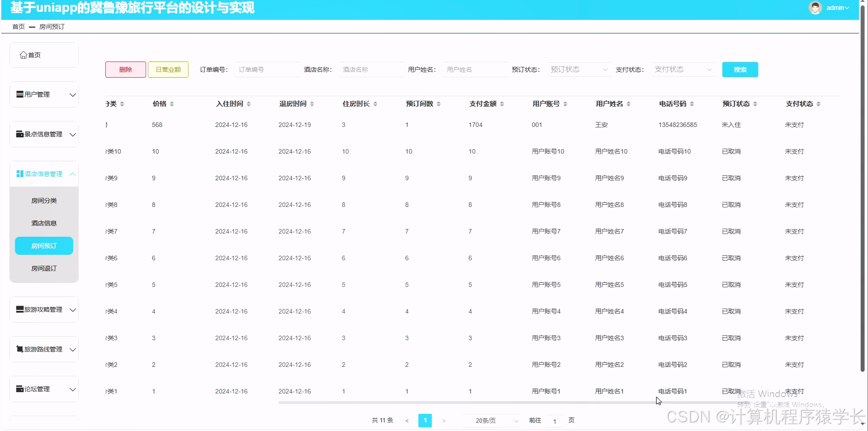
Task: Go to next page arrow
Action: (444, 421)
